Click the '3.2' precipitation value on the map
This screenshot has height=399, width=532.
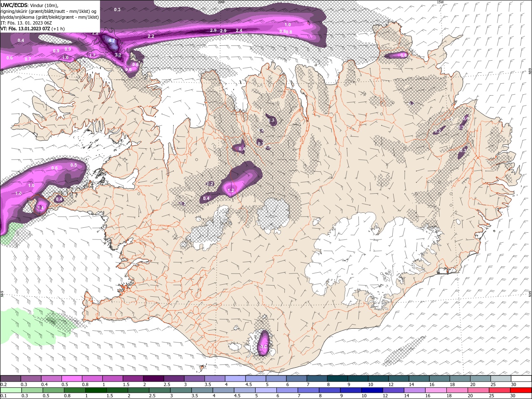[118, 55]
